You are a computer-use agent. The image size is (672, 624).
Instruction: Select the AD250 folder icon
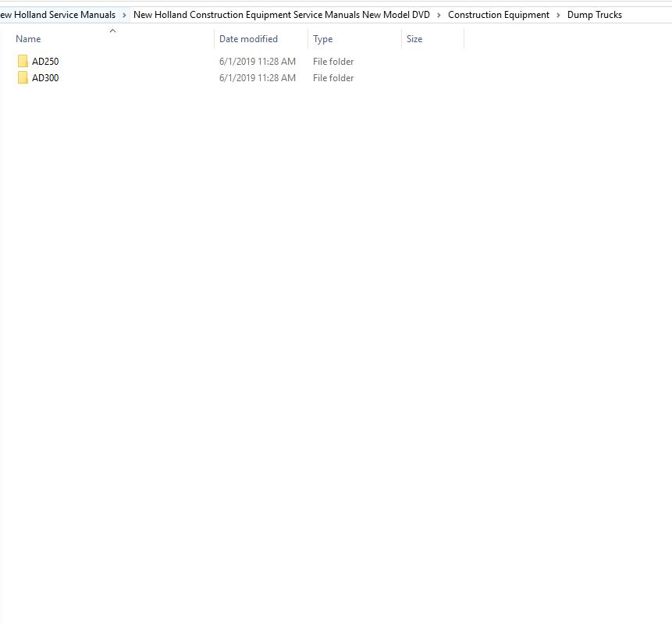click(23, 62)
